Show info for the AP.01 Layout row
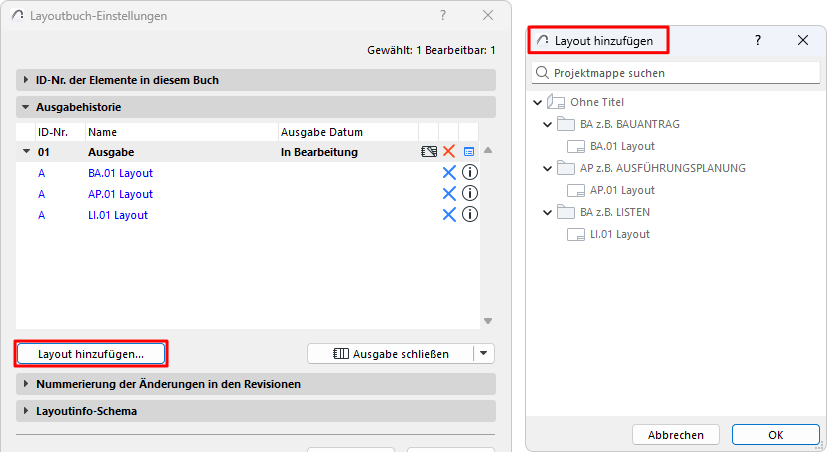827x452 pixels. click(x=469, y=194)
